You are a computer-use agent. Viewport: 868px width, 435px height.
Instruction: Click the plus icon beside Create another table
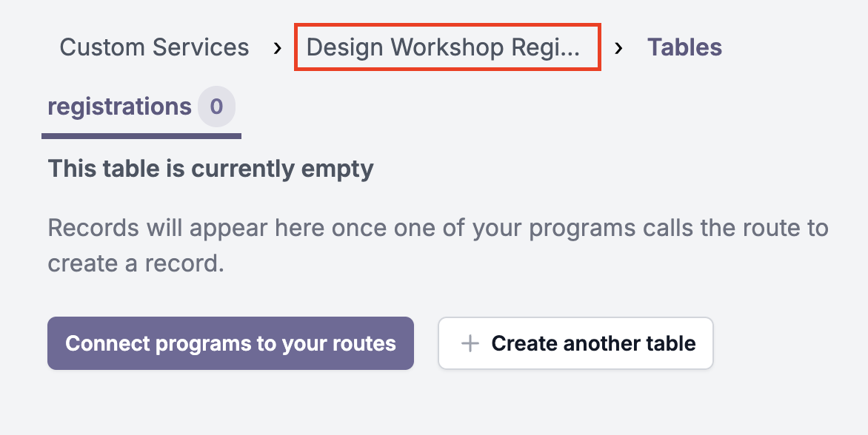tap(470, 343)
